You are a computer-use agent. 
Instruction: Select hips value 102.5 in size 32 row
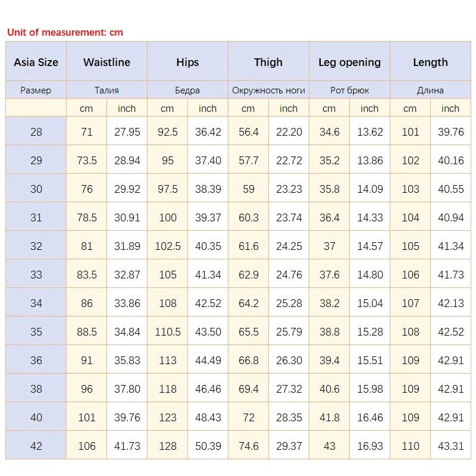[168, 246]
